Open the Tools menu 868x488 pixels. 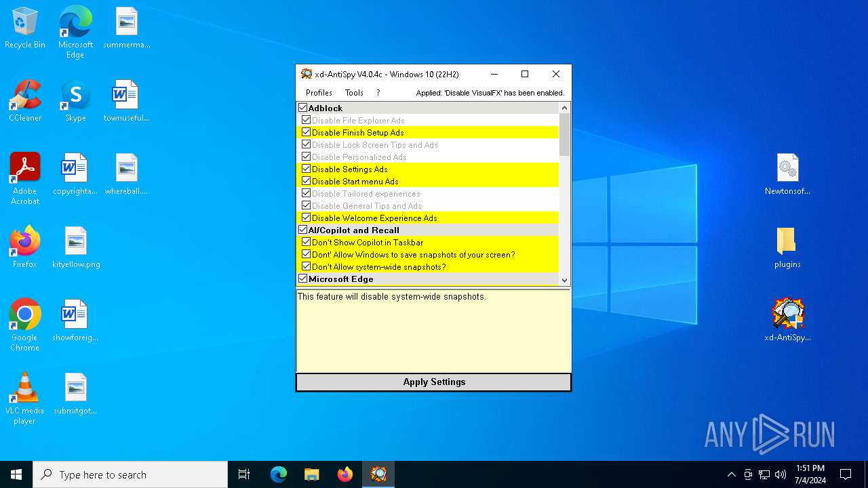click(x=354, y=93)
